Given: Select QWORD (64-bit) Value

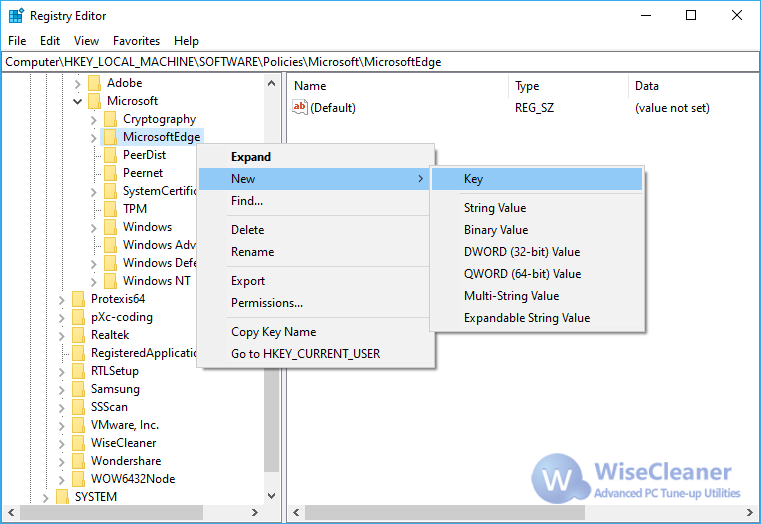Looking at the screenshot, I should coord(537,274).
